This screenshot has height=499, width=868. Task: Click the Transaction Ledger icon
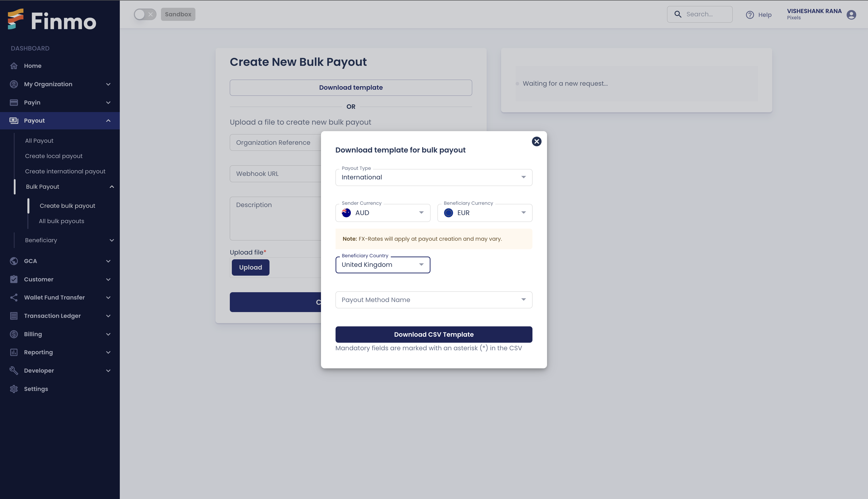14,315
